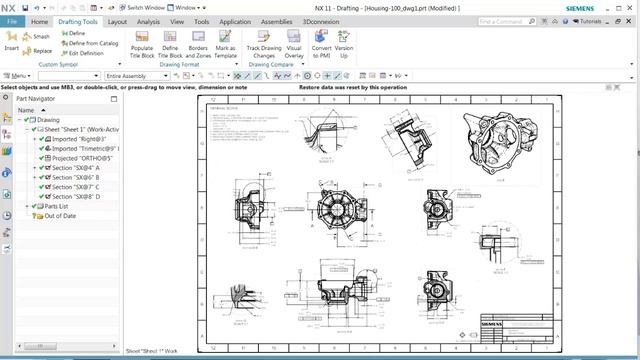Switch to the Layout tab
Image resolution: width=640 pixels, height=360 pixels.
click(117, 22)
